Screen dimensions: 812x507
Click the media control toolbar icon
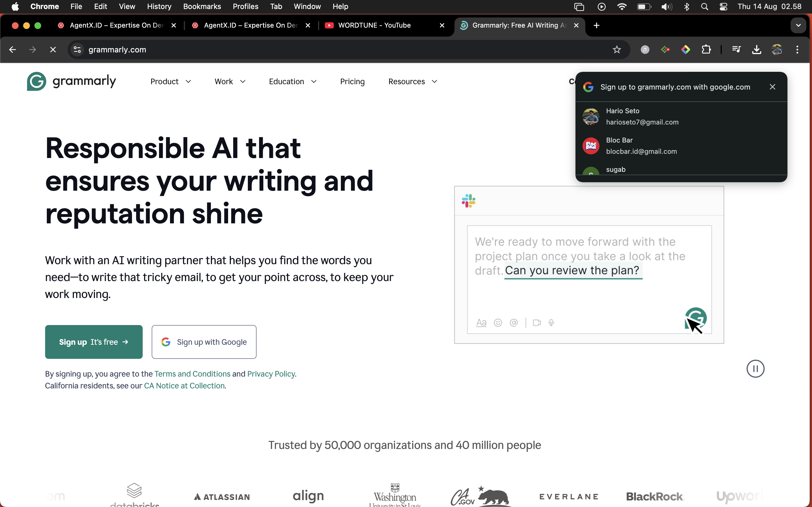[x=736, y=50]
